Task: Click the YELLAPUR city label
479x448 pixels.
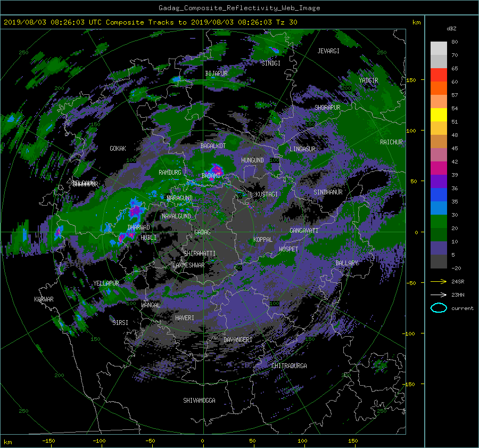Action: click(106, 283)
